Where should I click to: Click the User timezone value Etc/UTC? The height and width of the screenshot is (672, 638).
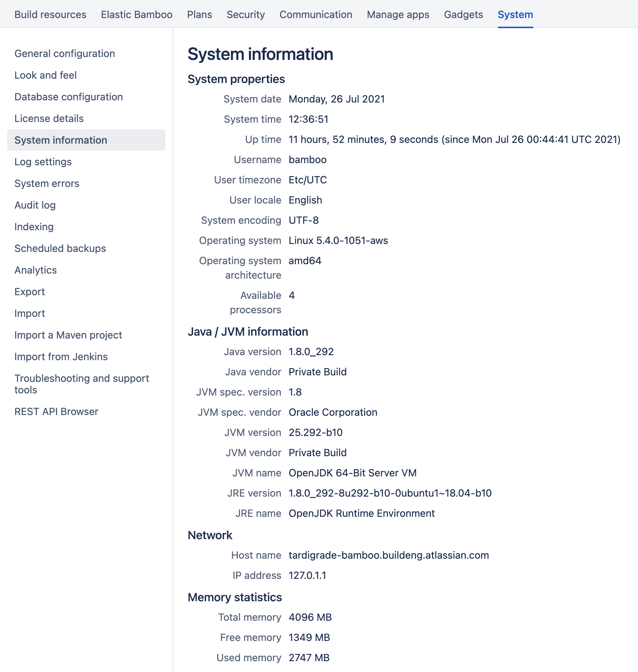tap(308, 180)
